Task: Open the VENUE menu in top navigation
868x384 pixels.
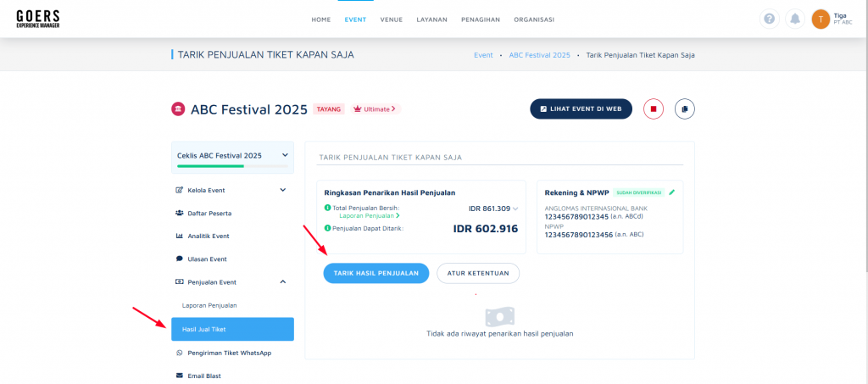Action: click(392, 19)
